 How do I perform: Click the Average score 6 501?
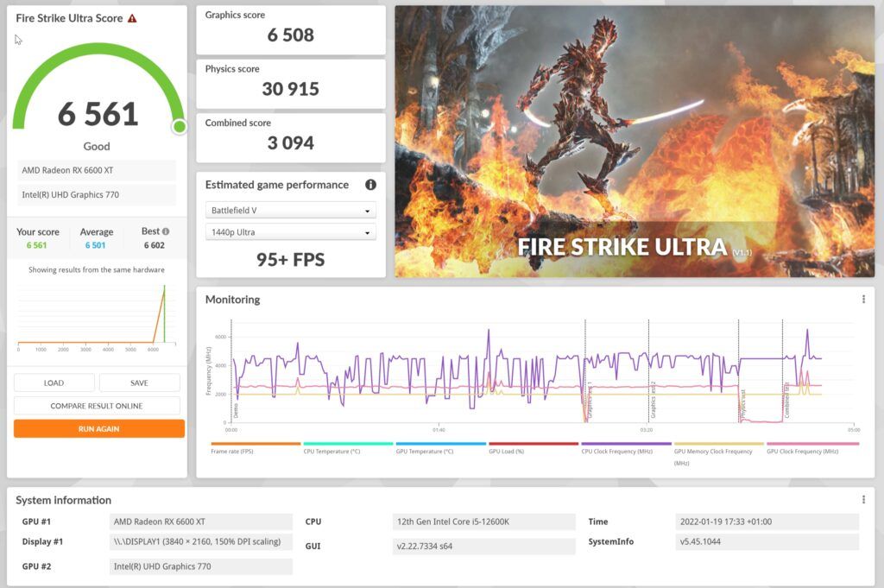point(95,245)
